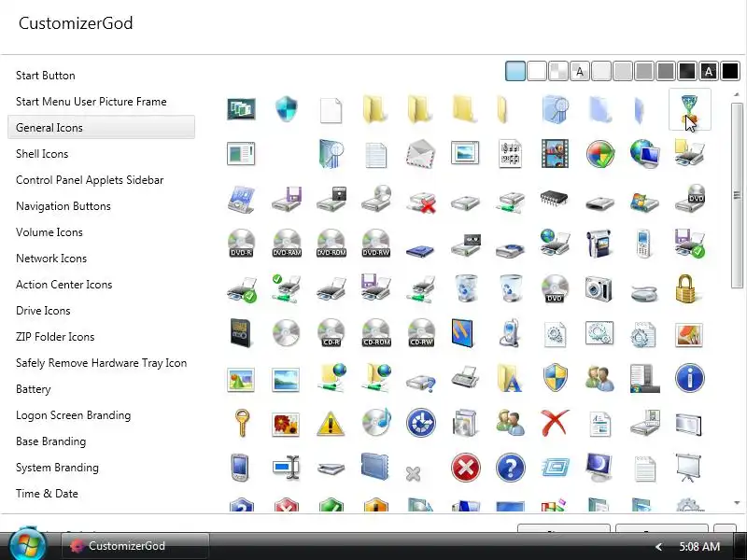Go to Navigation Buttons category

[x=63, y=206]
